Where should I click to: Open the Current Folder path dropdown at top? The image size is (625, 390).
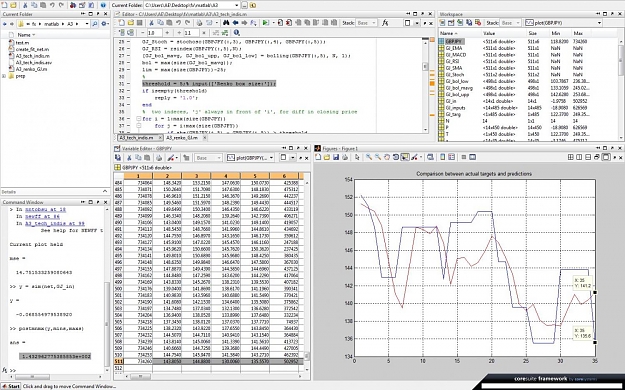236,6
